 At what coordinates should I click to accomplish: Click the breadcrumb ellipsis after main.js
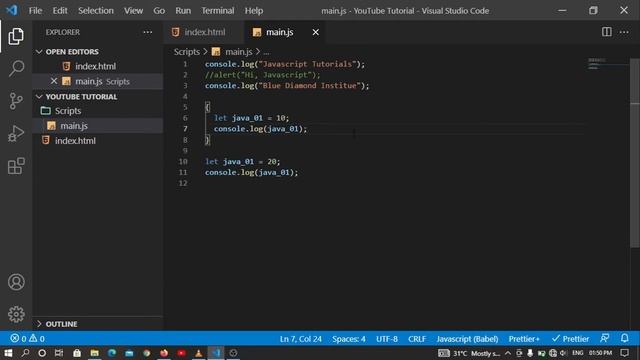click(x=266, y=52)
